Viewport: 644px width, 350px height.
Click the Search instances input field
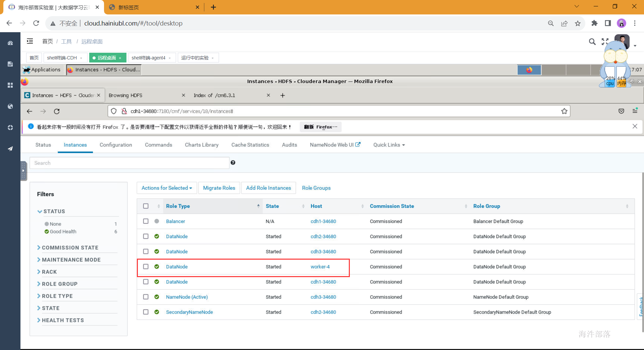click(129, 163)
